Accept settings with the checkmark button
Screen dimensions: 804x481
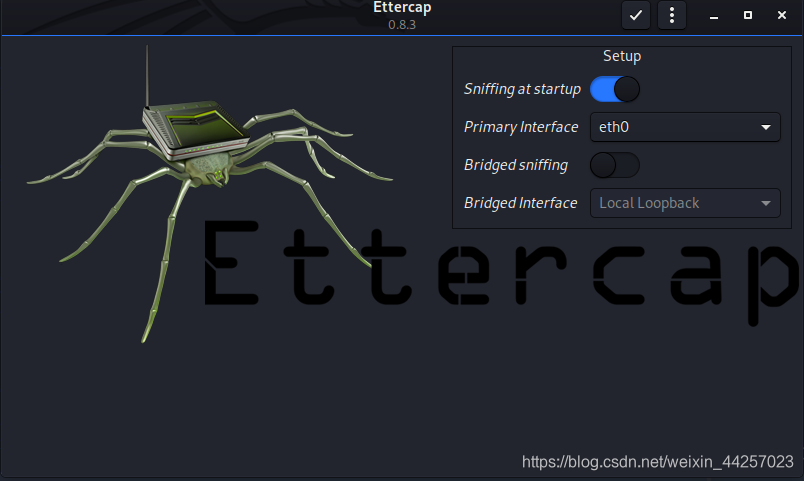(x=636, y=15)
